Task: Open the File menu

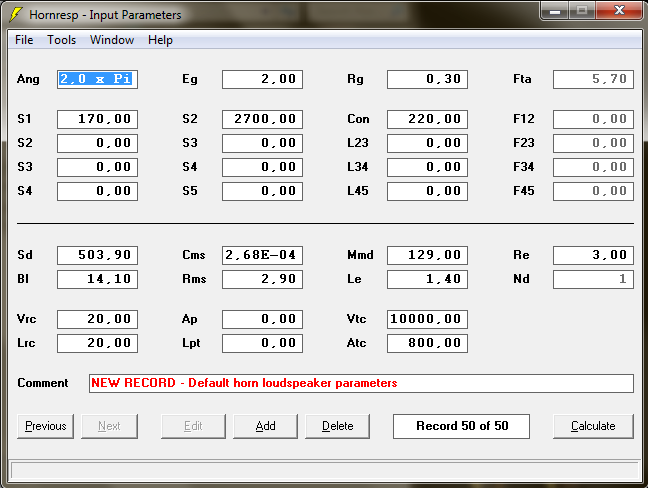Action: 24,40
